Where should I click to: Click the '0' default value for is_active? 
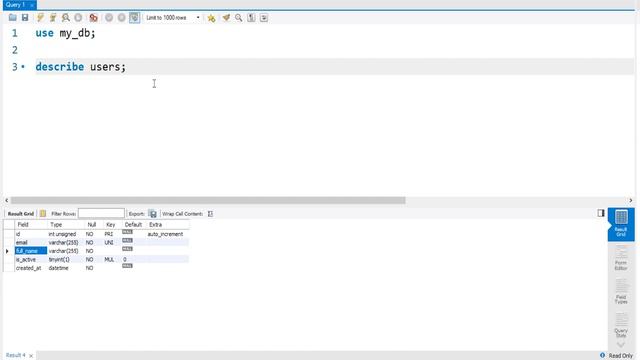[x=133, y=259]
